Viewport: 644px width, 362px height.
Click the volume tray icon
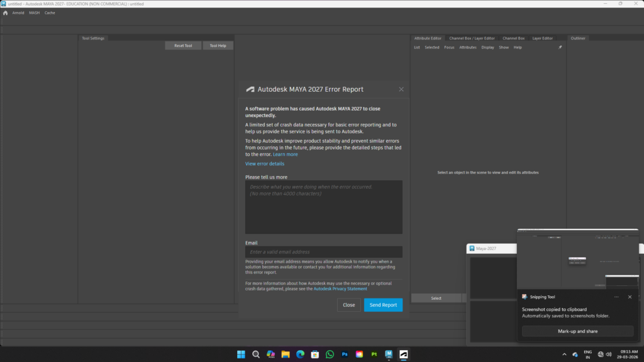[609, 354]
